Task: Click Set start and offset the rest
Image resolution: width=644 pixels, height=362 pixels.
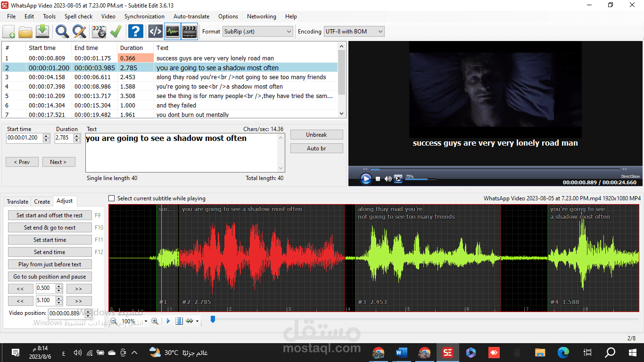Action: pos(50,215)
